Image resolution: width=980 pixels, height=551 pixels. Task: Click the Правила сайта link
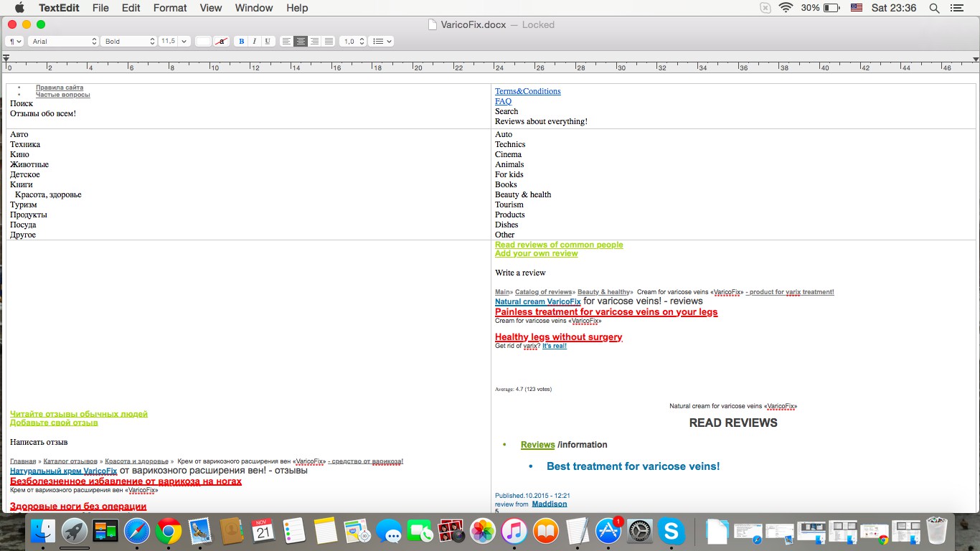coord(60,88)
